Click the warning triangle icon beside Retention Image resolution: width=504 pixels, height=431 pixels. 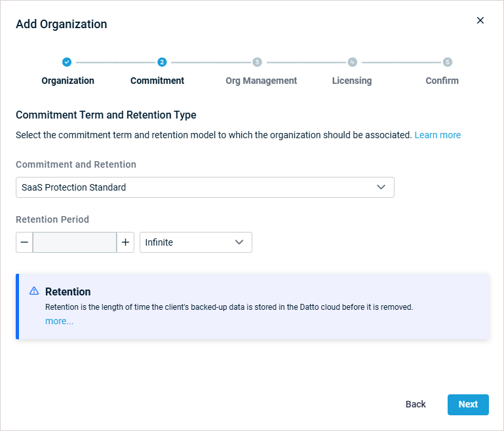pos(34,291)
